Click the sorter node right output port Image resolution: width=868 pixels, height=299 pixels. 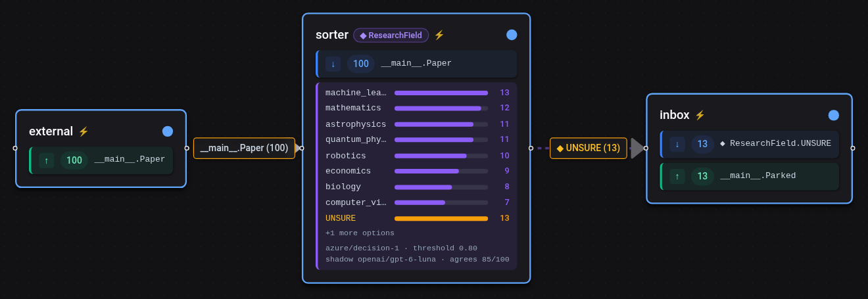point(531,148)
